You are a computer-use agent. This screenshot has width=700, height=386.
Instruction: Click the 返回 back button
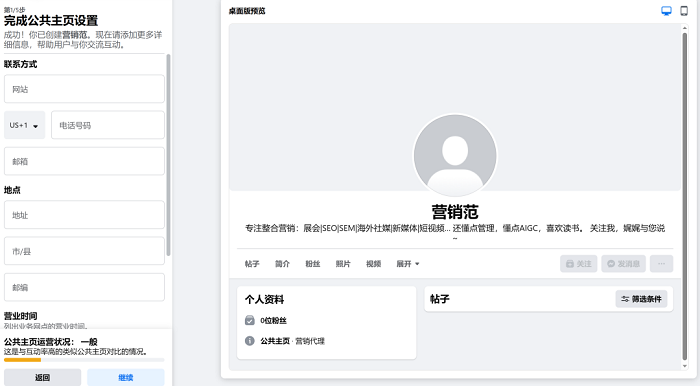pyautogui.click(x=42, y=378)
